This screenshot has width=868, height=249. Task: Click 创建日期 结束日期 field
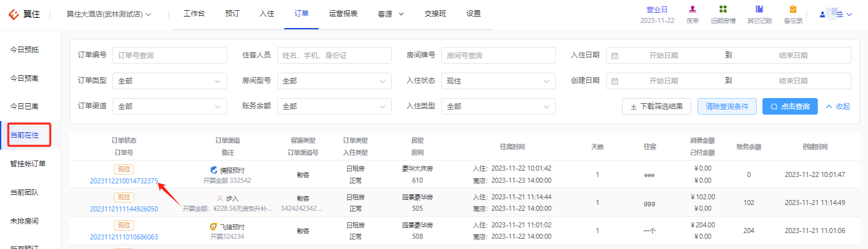coord(794,81)
